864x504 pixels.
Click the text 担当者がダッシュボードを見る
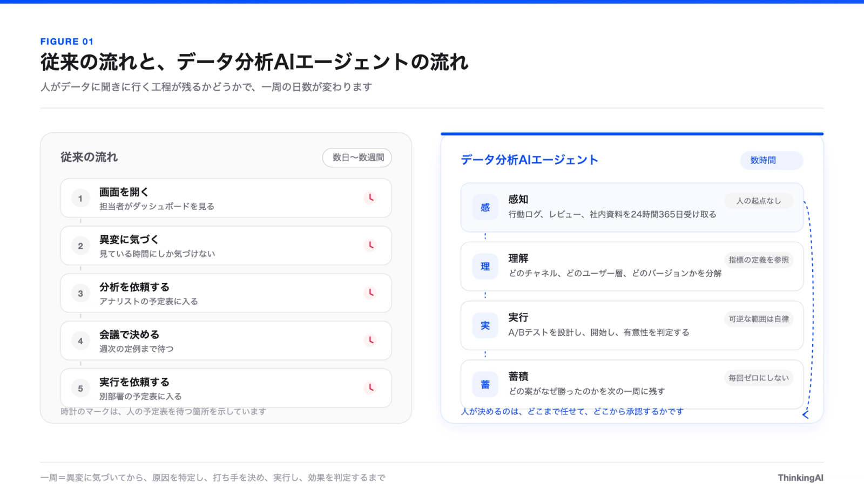point(157,207)
